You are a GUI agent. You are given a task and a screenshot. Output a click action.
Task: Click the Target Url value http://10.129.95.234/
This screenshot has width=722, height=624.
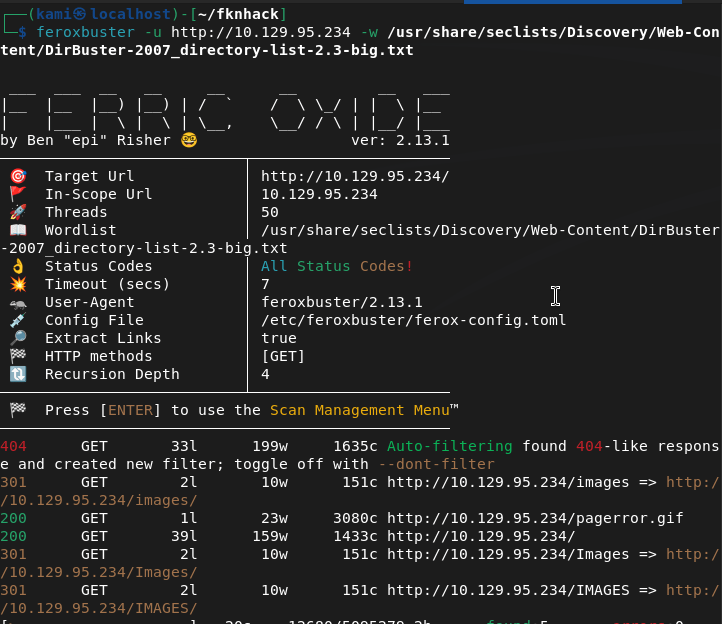point(355,176)
